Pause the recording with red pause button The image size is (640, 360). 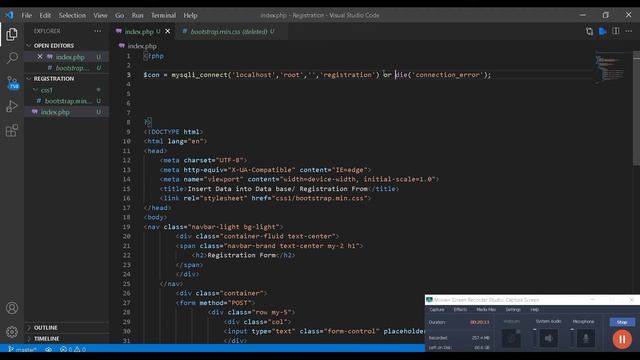click(622, 339)
